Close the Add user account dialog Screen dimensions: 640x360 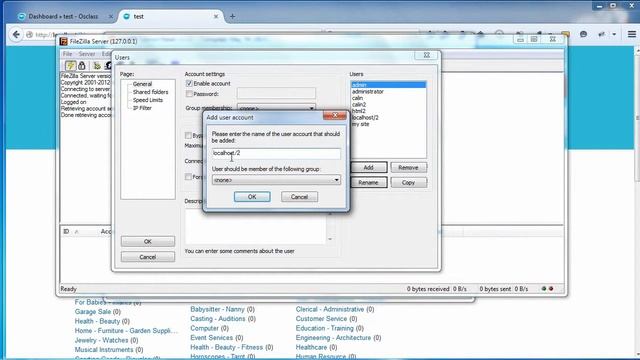tap(335, 116)
